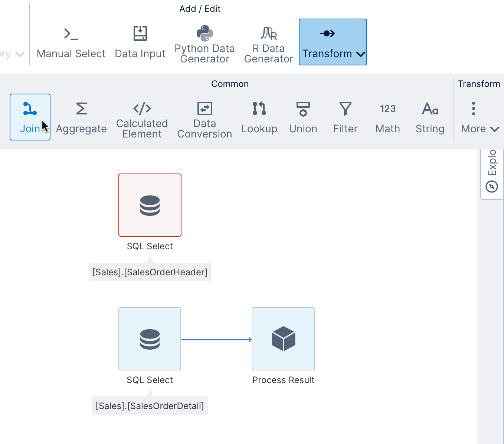This screenshot has height=444, width=504.
Task: Select the SalesOrderHeader SQL Select node
Action: [150, 205]
